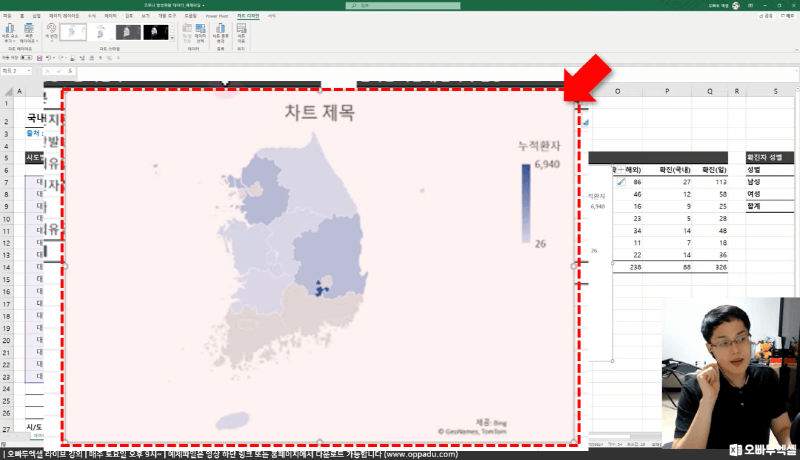This screenshot has width=800, height=460.
Task: Click column header P
Action: [x=667, y=92]
